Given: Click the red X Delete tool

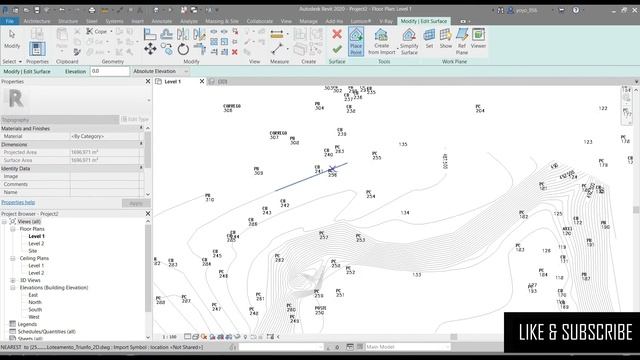Looking at the screenshot, I should (235, 52).
